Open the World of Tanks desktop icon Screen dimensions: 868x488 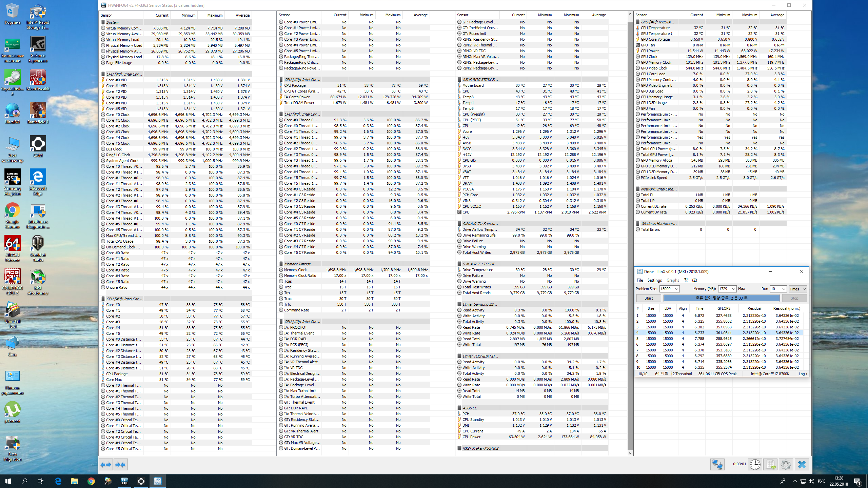coord(38,249)
